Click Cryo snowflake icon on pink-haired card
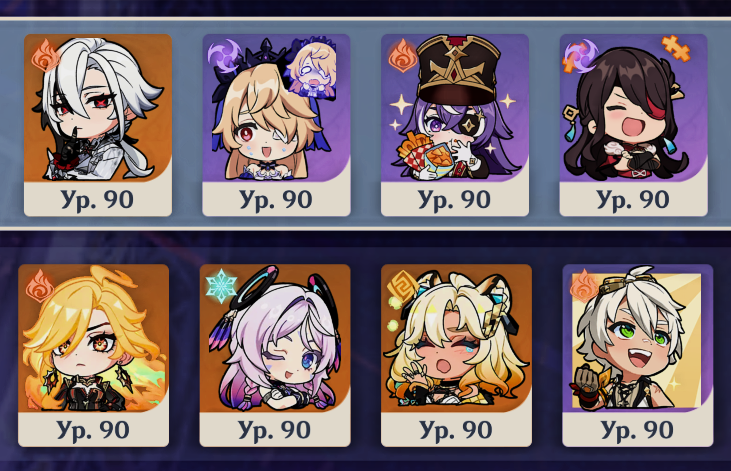Viewport: 731px width, 471px height. (x=221, y=286)
